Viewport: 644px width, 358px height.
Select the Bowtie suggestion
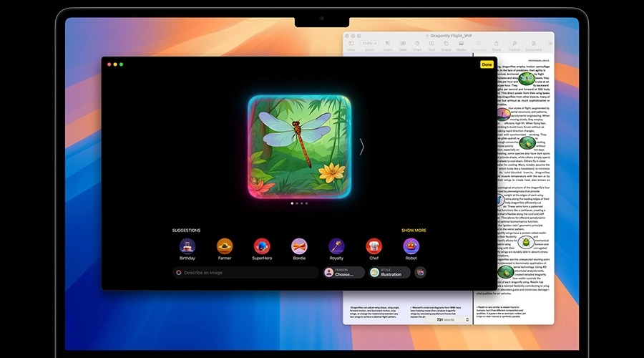(x=299, y=246)
